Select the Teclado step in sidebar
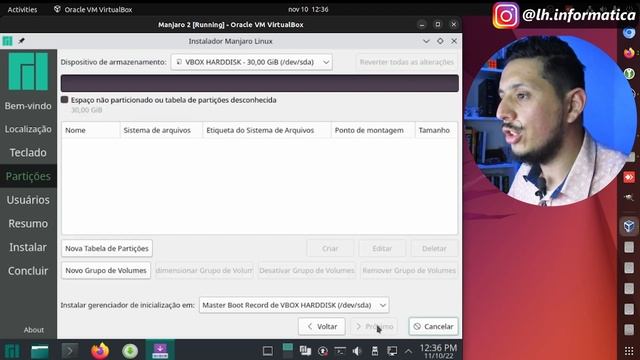640x360 pixels. (x=28, y=153)
